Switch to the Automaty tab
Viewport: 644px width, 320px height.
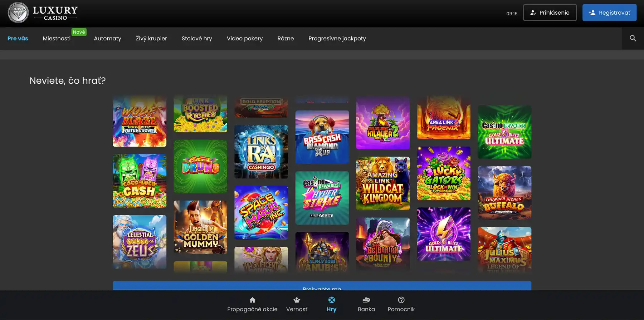click(107, 38)
